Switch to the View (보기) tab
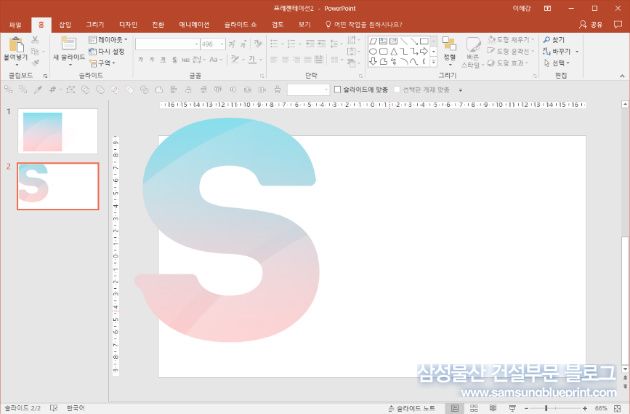Image resolution: width=630 pixels, height=414 pixels. pos(304,25)
